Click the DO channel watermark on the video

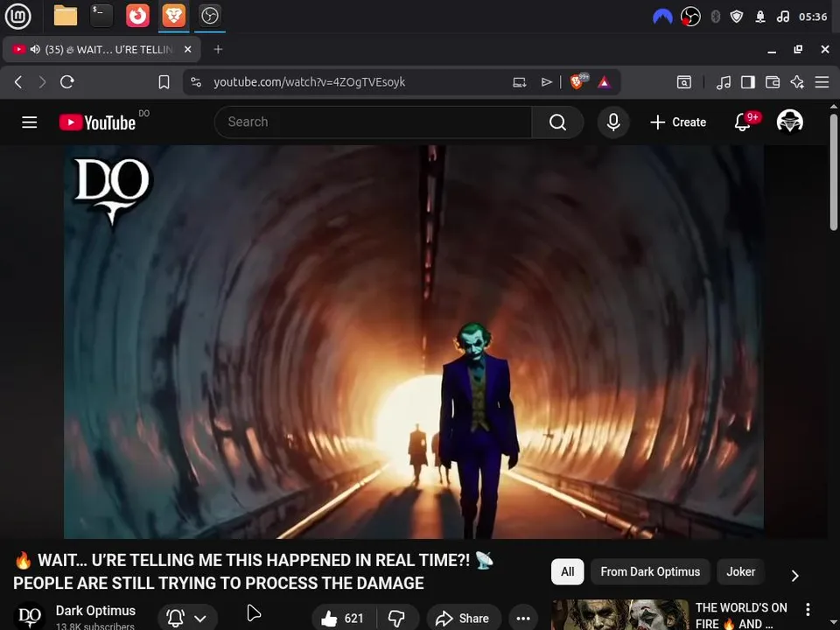coord(113,191)
